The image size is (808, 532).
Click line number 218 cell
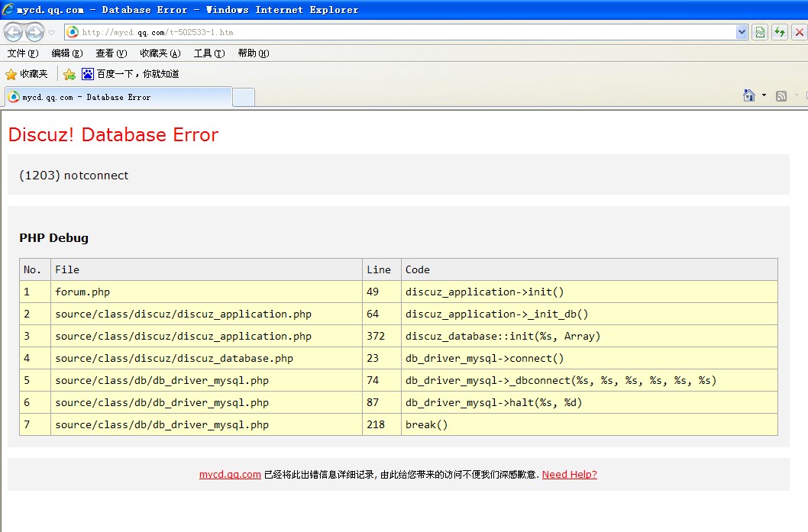point(382,424)
